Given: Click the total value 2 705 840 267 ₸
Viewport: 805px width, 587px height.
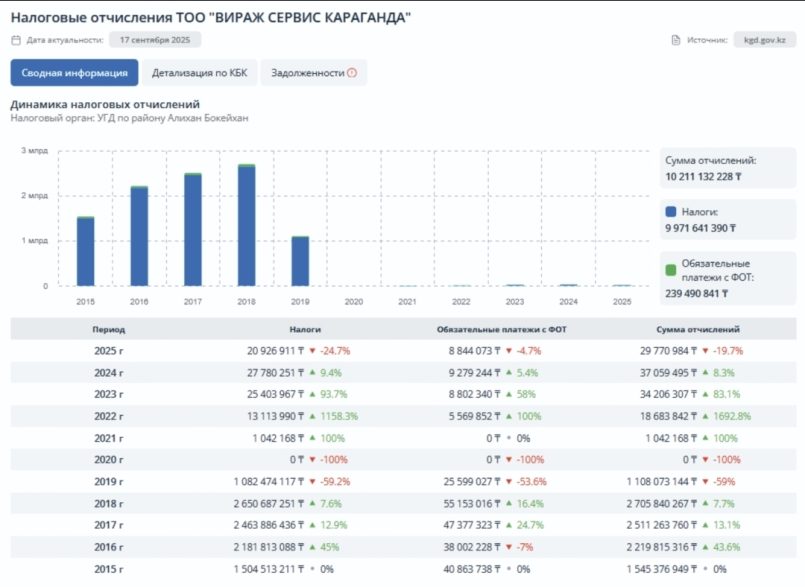Looking at the screenshot, I should (662, 504).
